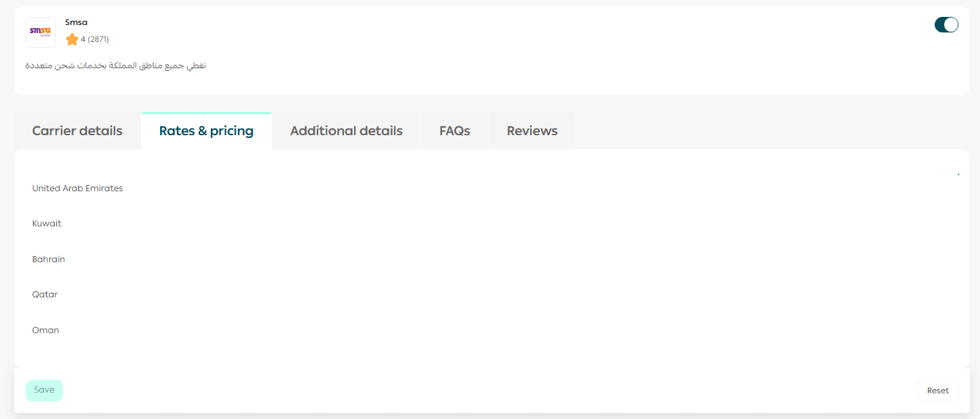Expand the United Arab Emirates row
This screenshot has width=980, height=419.
(x=78, y=189)
